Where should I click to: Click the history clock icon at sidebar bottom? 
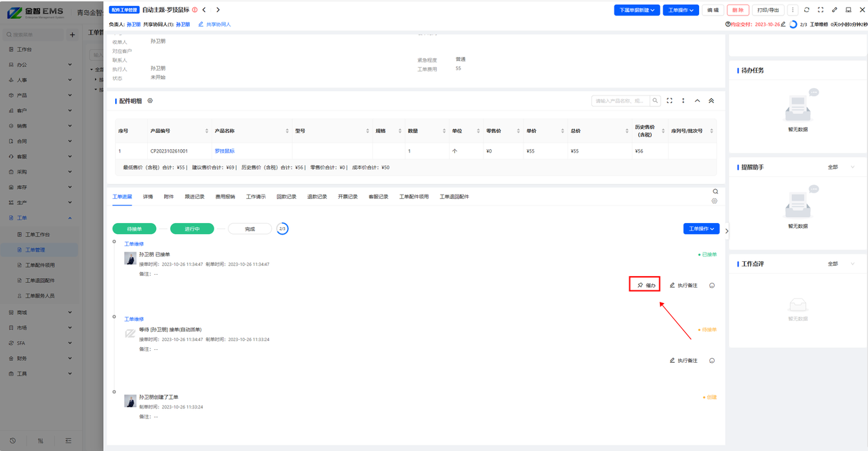[12, 441]
